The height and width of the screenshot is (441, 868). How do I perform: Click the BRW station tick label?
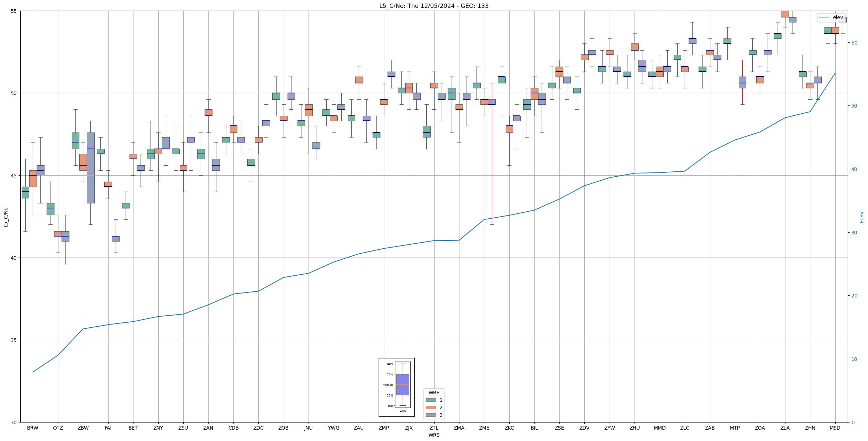[33, 428]
